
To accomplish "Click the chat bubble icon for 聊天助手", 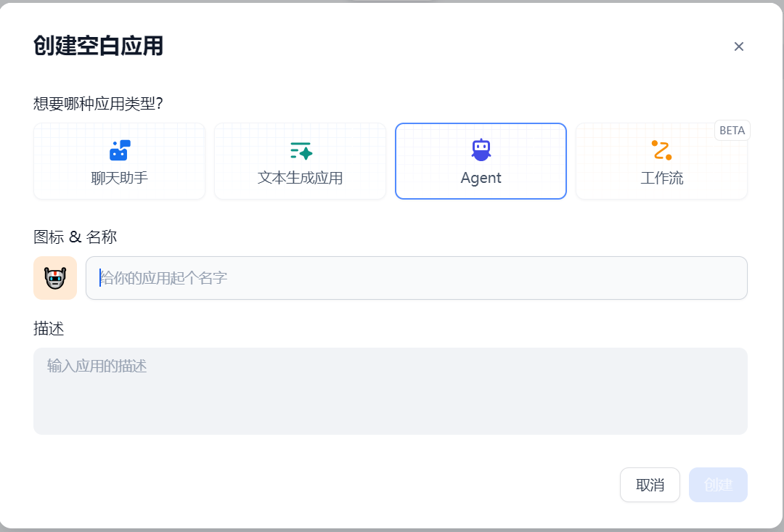I will tap(120, 150).
